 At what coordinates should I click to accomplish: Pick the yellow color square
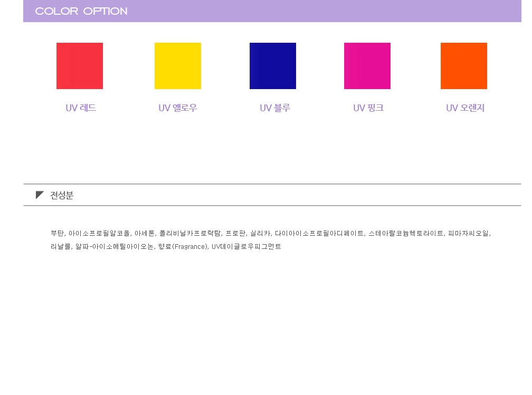click(178, 66)
